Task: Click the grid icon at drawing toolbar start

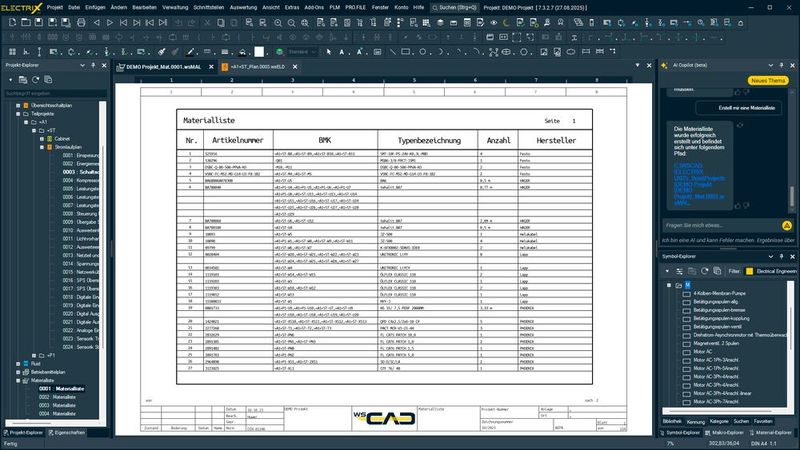Action: click(12, 52)
